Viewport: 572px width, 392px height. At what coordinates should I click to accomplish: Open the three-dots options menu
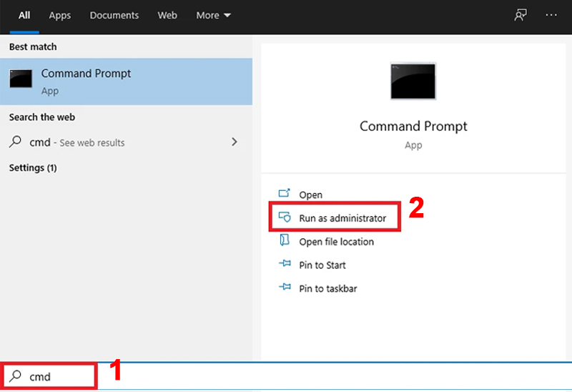pyautogui.click(x=551, y=15)
